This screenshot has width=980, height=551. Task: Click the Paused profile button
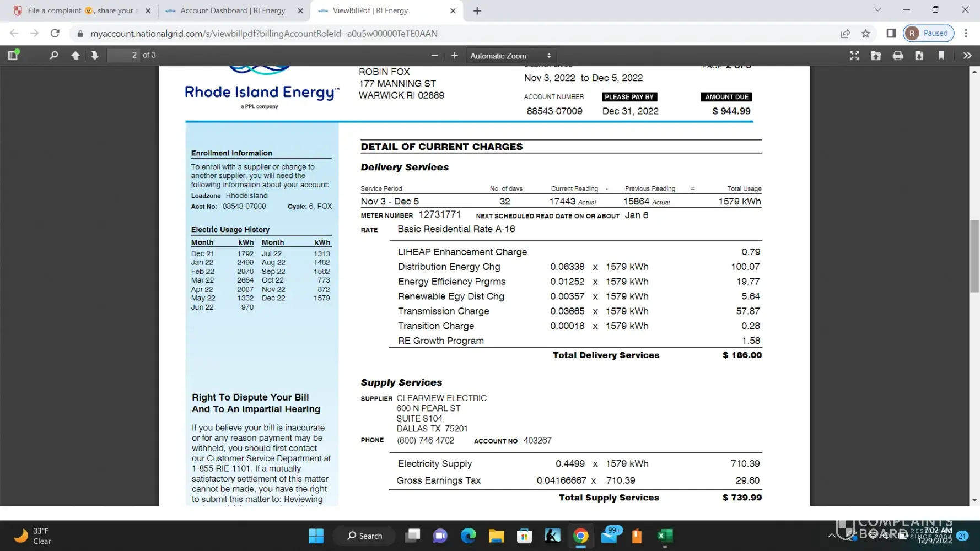928,33
